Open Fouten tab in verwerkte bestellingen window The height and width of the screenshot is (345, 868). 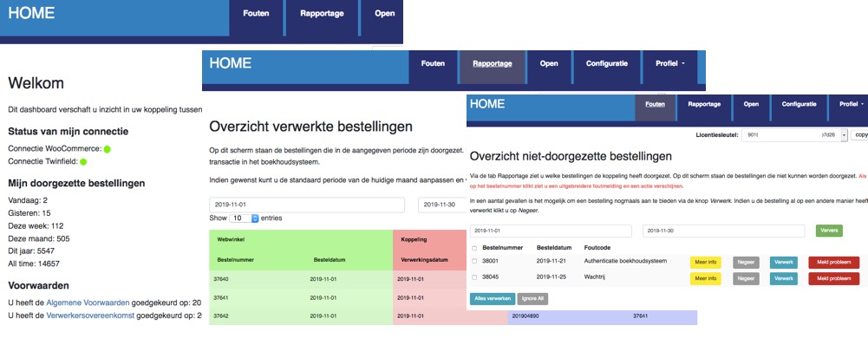(433, 63)
